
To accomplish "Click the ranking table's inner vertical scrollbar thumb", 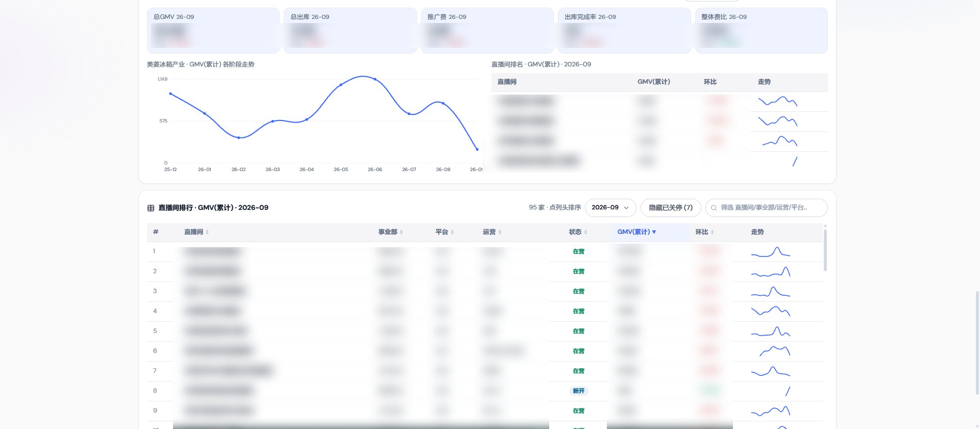I will tap(825, 250).
